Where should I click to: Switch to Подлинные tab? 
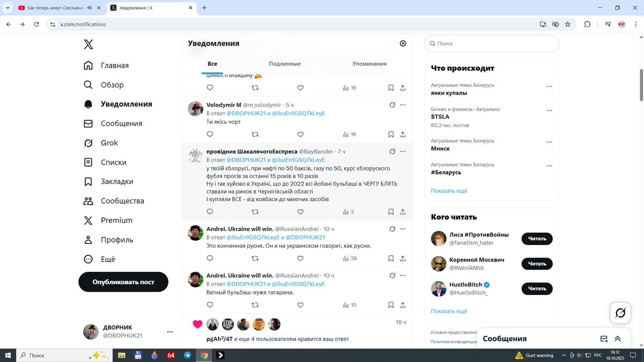[x=284, y=64]
